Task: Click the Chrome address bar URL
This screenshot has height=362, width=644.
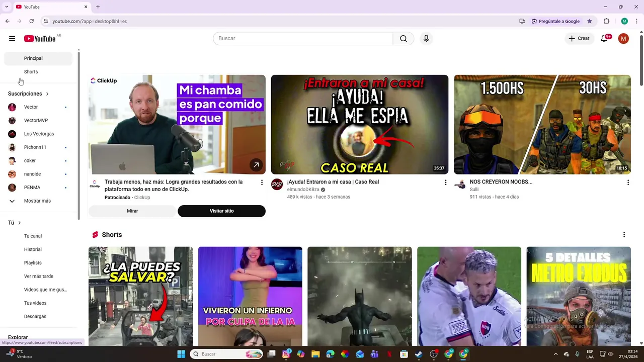Action: (x=90, y=21)
